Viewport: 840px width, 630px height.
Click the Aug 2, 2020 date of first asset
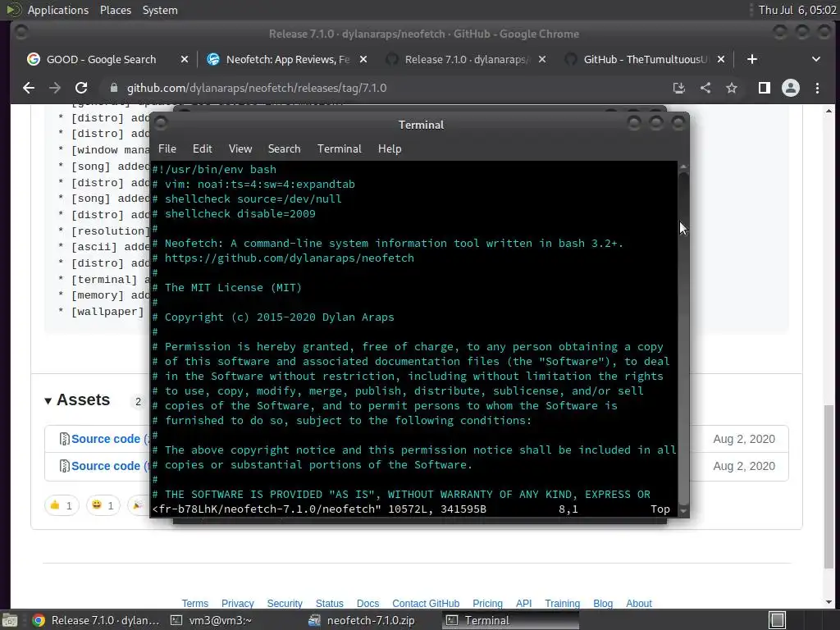(743, 439)
